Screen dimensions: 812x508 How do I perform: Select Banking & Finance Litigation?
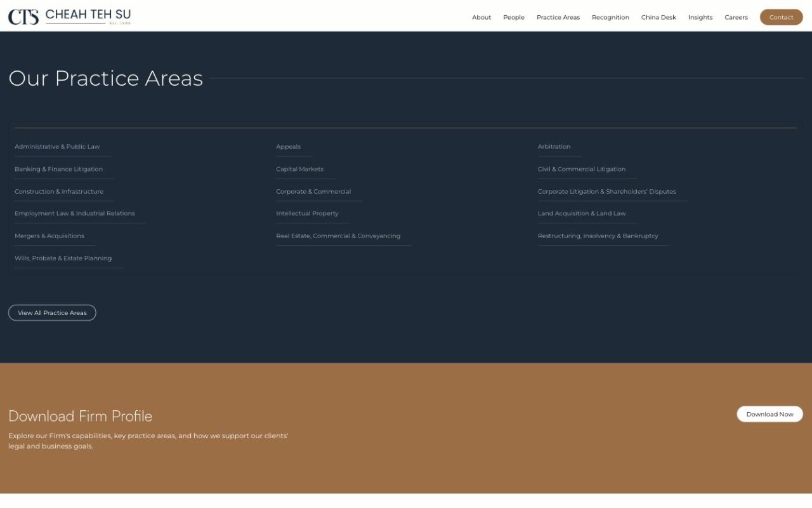58,169
